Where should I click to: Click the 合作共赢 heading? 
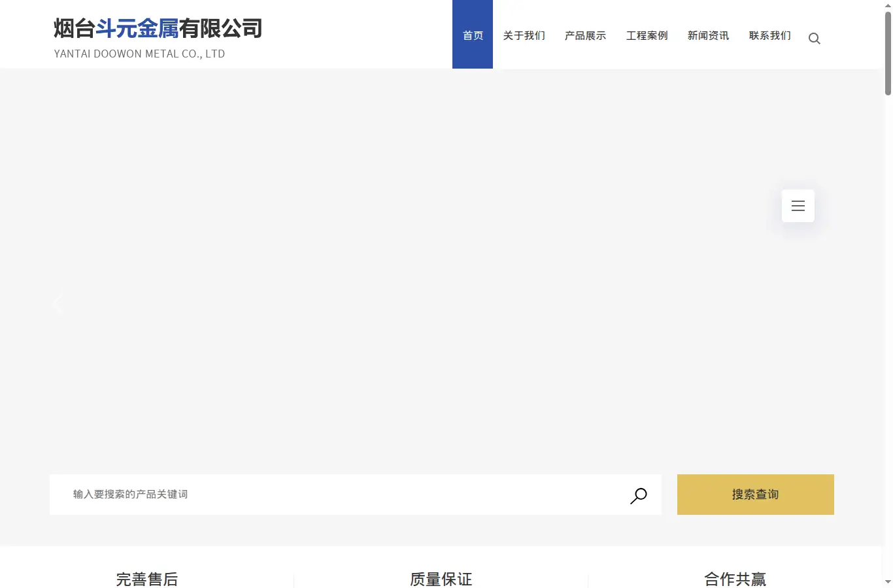735,579
